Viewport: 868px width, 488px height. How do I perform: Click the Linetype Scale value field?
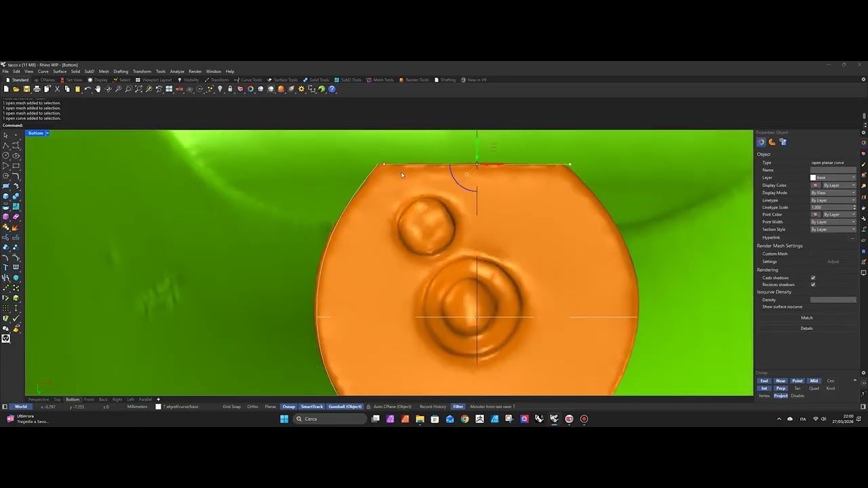click(833, 207)
